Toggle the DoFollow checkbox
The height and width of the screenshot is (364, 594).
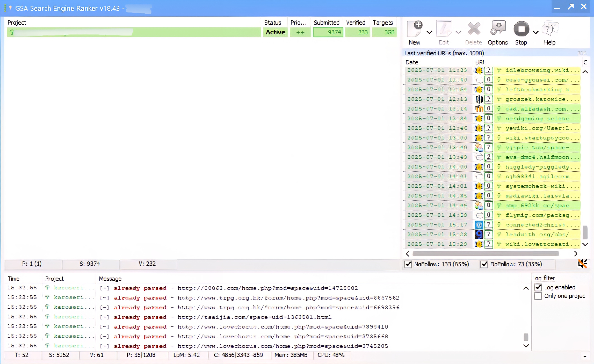[x=484, y=264]
